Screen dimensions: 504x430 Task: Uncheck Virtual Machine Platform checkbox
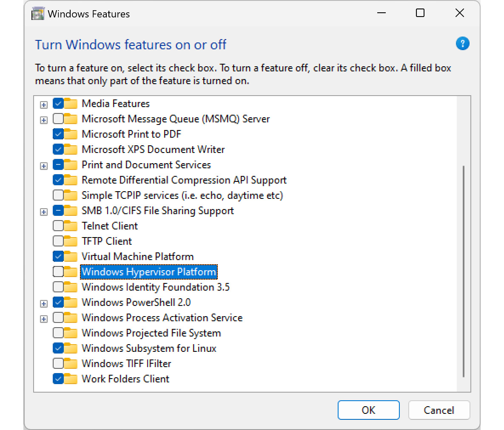point(58,257)
